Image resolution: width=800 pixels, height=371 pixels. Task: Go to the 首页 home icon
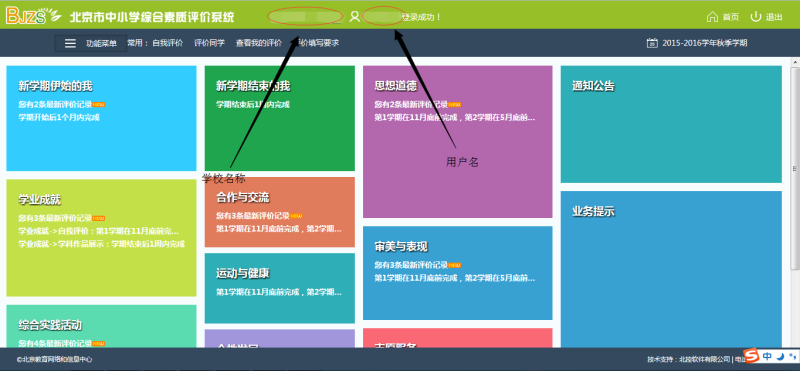point(712,17)
